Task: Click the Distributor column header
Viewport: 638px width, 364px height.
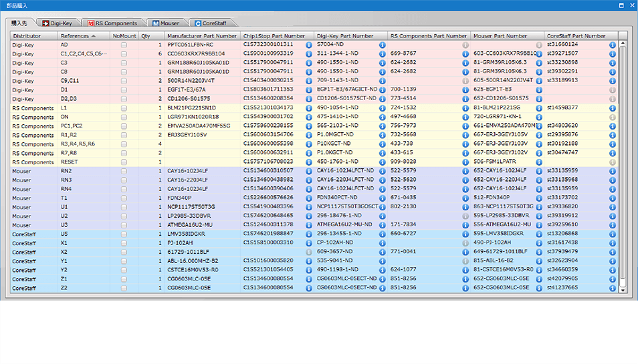Action: coord(34,36)
